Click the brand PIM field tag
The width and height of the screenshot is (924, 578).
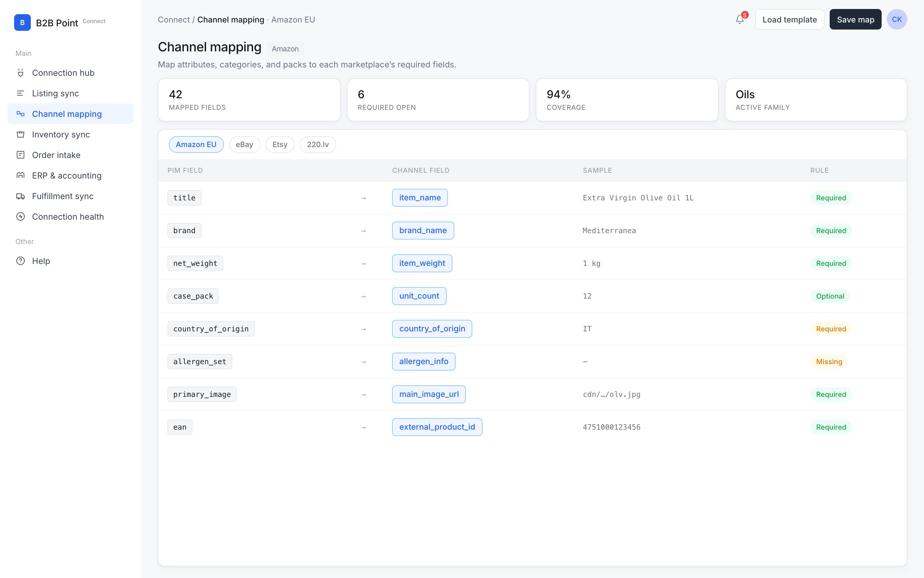point(184,231)
